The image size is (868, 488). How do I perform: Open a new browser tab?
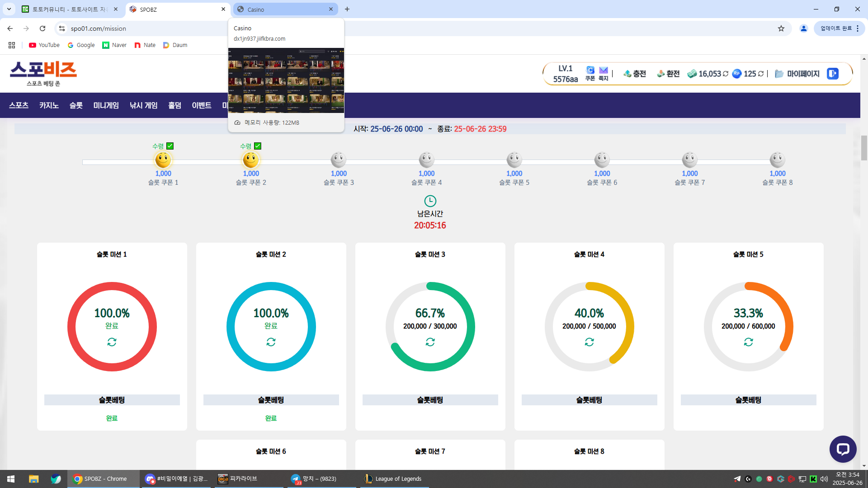pyautogui.click(x=347, y=9)
